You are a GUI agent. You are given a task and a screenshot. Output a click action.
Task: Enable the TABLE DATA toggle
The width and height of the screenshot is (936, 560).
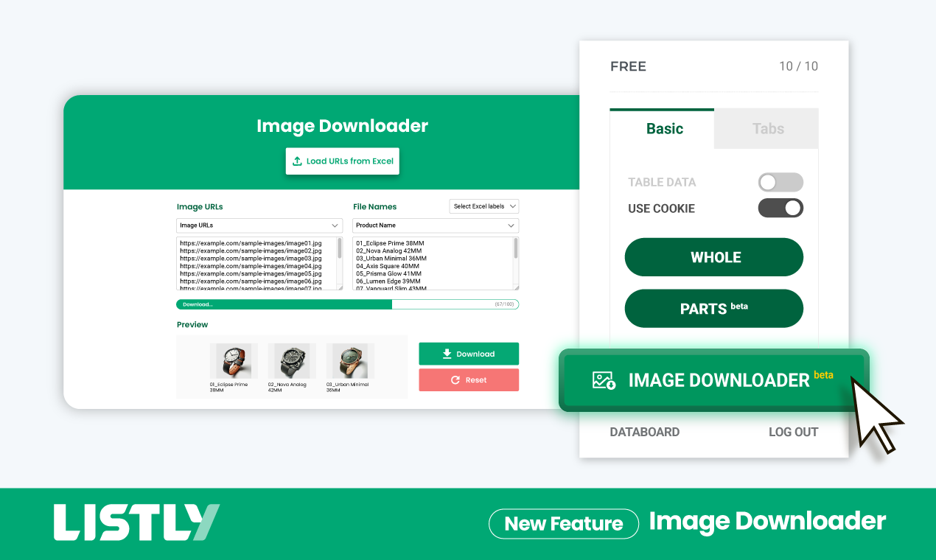tap(780, 182)
